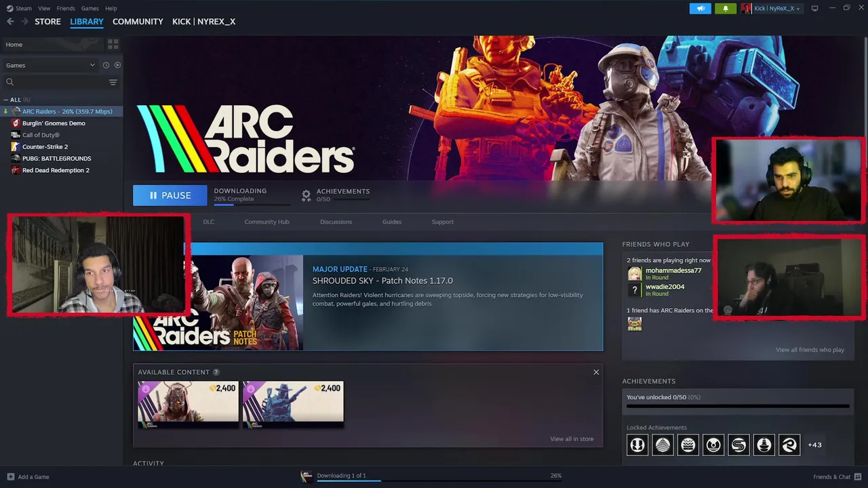Close the Available Content panel
The width and height of the screenshot is (868, 488).
pos(596,372)
